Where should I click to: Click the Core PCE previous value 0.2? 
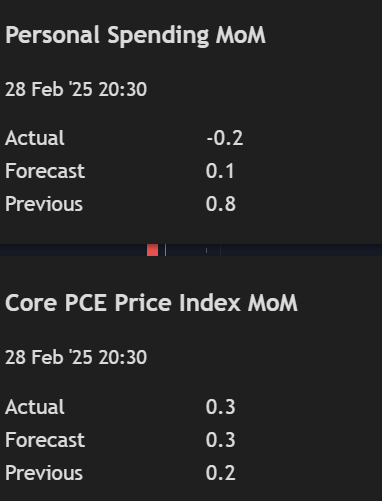click(x=221, y=473)
